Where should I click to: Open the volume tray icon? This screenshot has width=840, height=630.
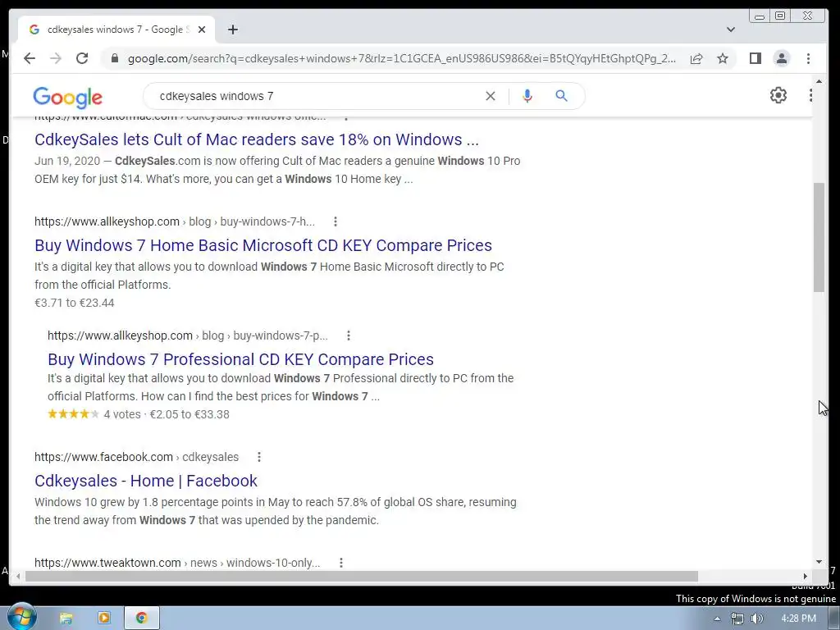click(756, 619)
